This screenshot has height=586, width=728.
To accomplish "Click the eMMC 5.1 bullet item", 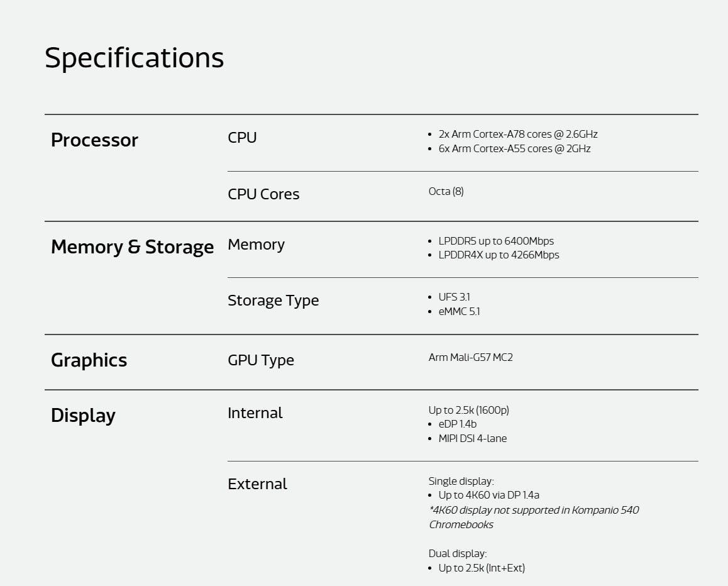I will [459, 311].
